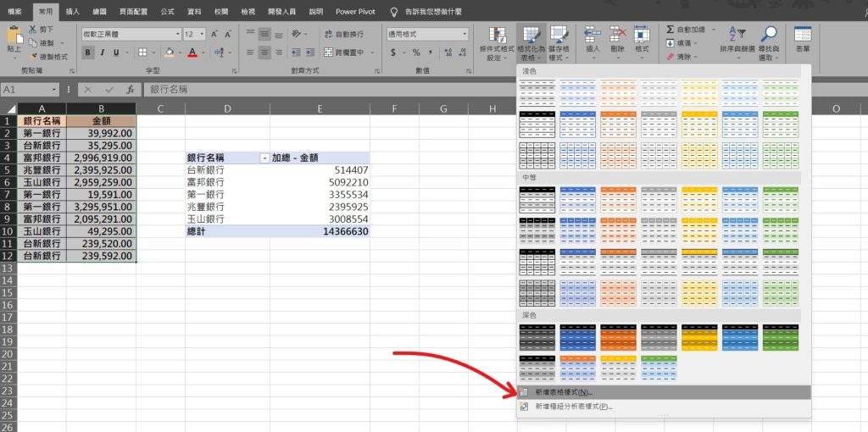The height and width of the screenshot is (432, 868).
Task: Click the AutoSum (自動加總) sigma icon
Action: [670, 30]
